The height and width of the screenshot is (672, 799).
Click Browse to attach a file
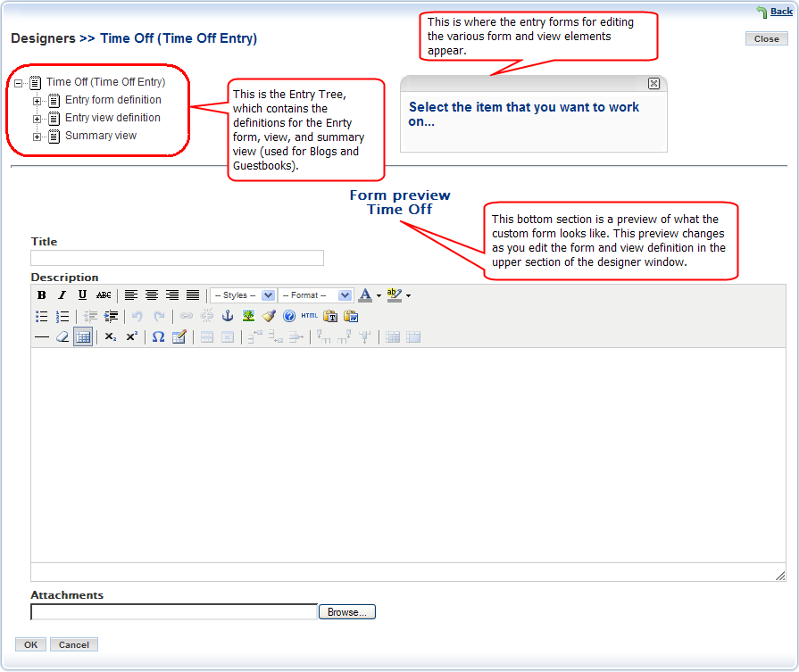pos(347,612)
